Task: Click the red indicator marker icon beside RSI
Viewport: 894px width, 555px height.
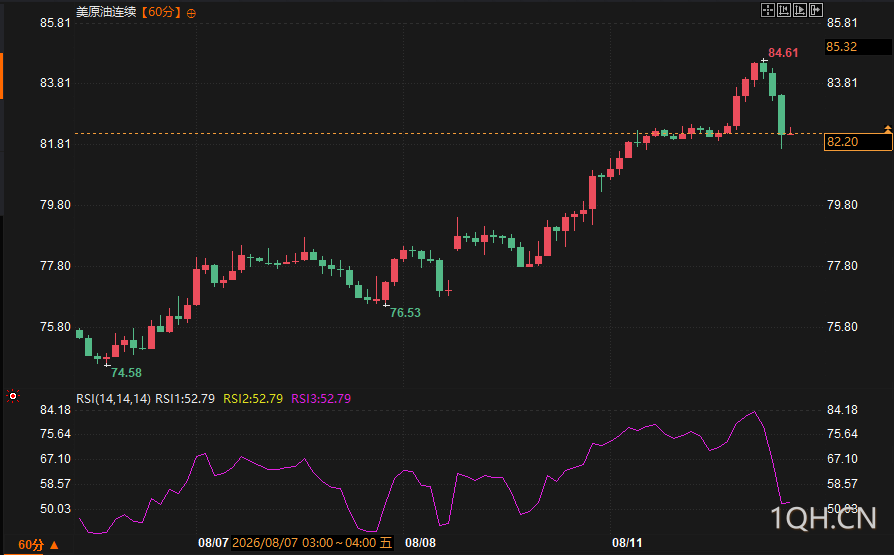Action: point(13,396)
